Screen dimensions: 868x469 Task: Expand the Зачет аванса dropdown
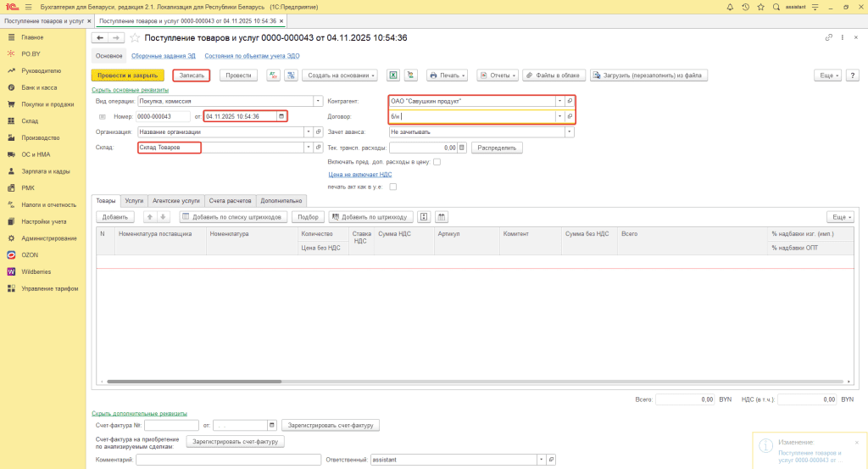point(569,131)
